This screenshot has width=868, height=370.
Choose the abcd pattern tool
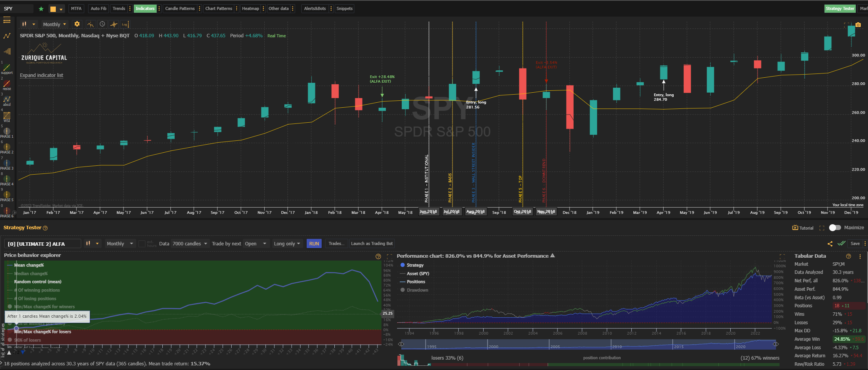click(7, 101)
